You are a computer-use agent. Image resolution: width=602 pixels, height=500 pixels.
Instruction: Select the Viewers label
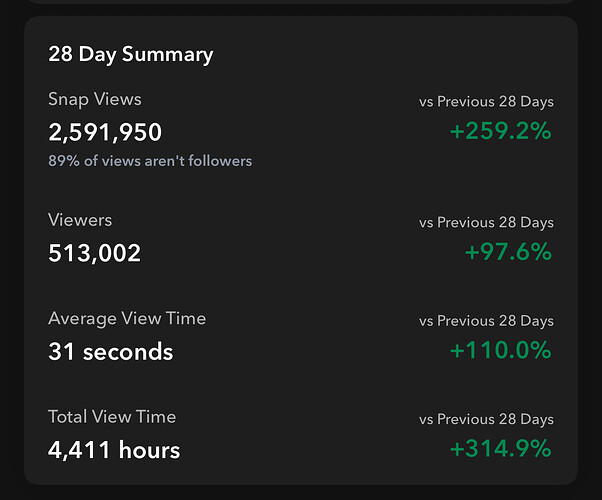80,220
